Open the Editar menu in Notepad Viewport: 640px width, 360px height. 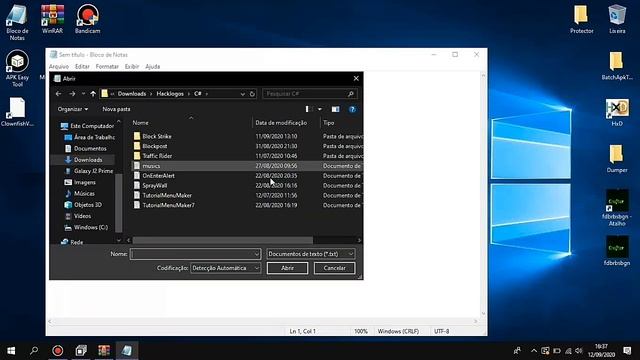[82, 67]
